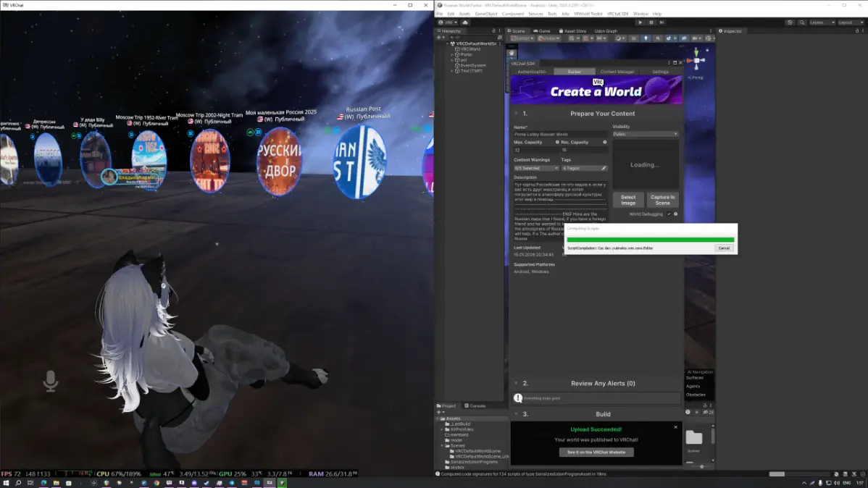Viewport: 868px width, 488px height.
Task: Select the Hand view tool in Scene
Action: click(x=512, y=53)
